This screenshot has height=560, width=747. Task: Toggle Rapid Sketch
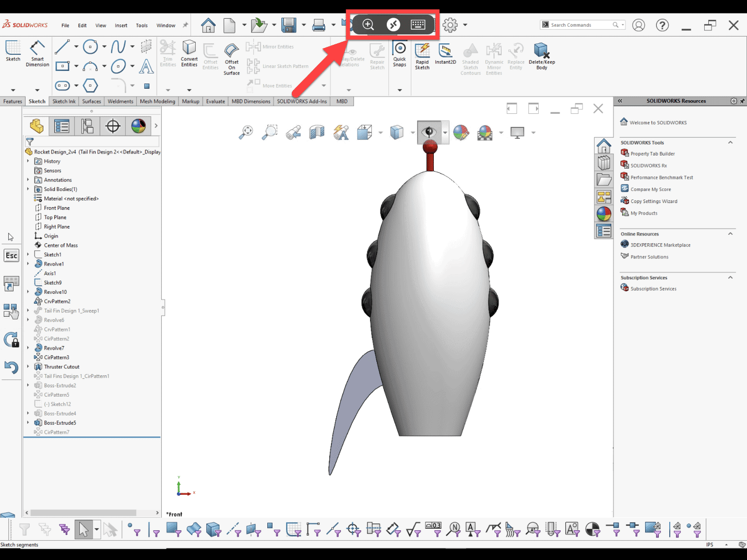coord(422,56)
